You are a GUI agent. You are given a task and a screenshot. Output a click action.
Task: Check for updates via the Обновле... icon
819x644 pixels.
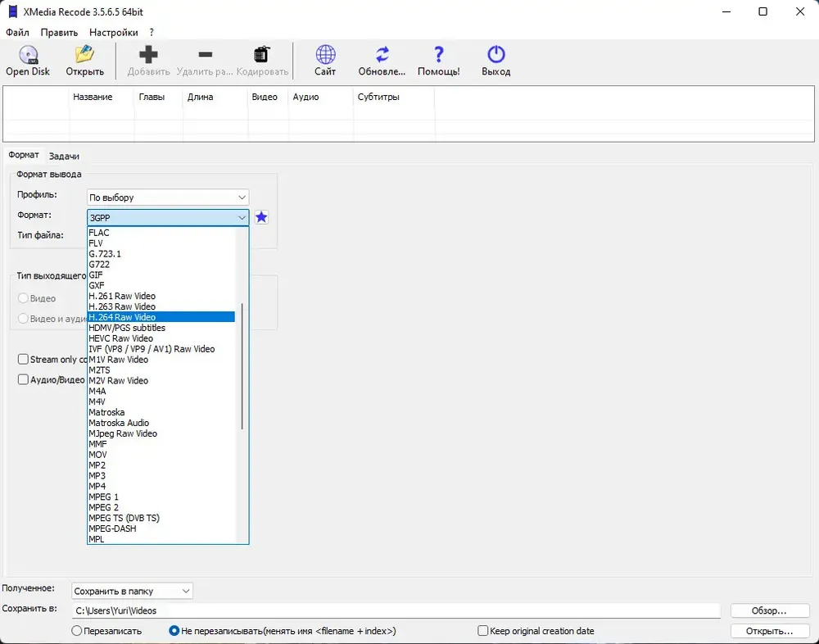(382, 54)
